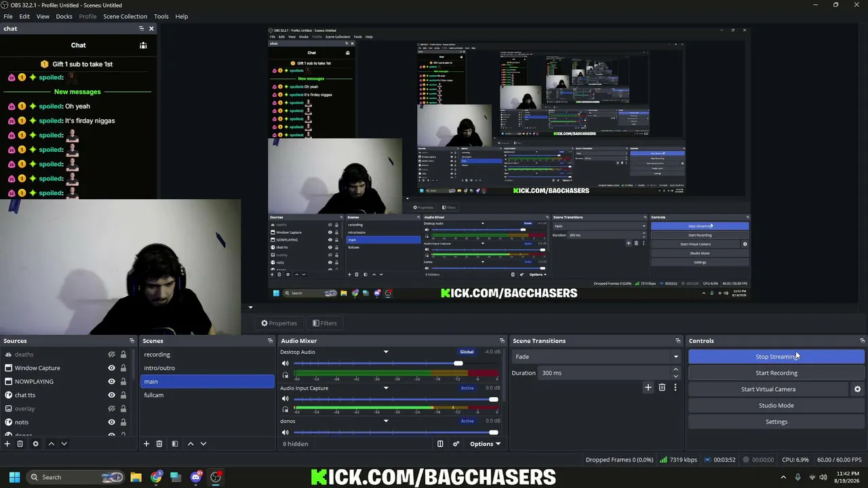Show the hidden overlay source

pos(111,409)
